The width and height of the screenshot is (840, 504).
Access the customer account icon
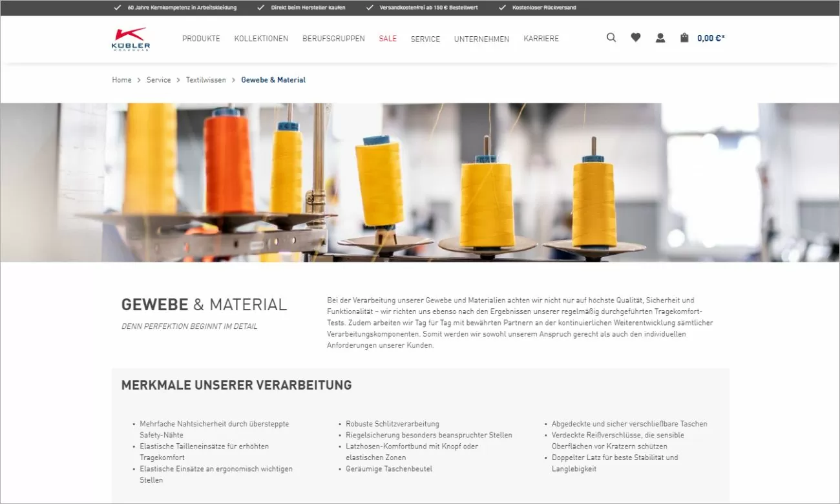click(x=660, y=37)
